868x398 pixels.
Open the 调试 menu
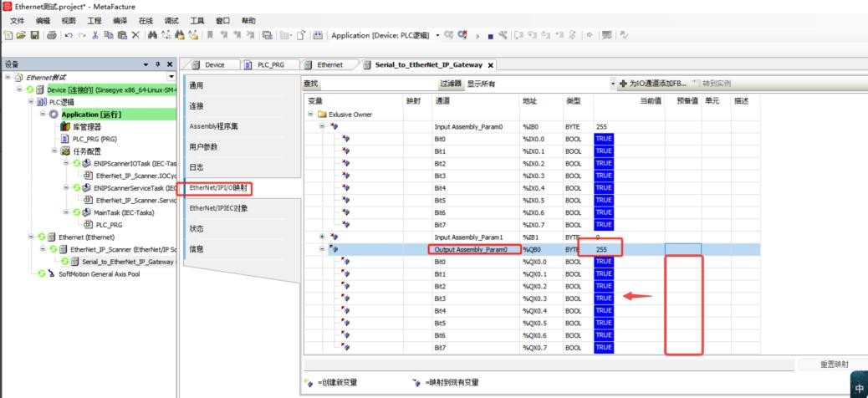click(171, 20)
